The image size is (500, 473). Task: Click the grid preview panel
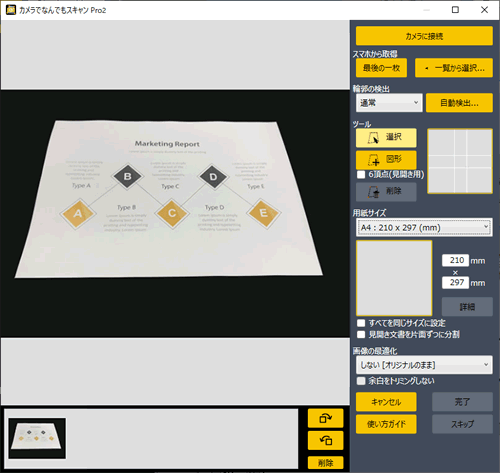(460, 161)
